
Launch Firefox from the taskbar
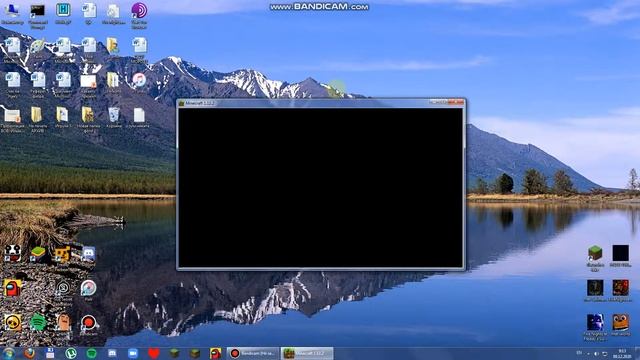[29, 353]
